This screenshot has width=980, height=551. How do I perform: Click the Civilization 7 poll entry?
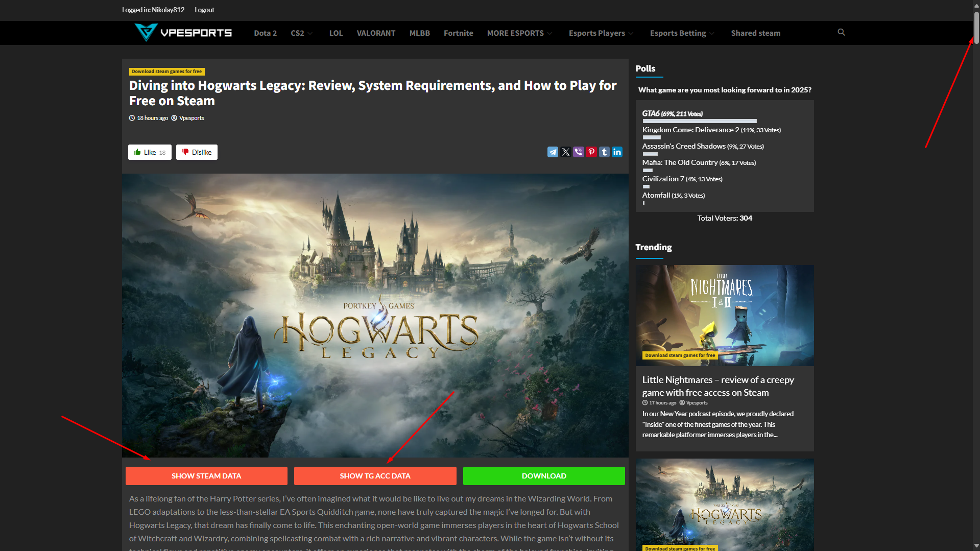click(682, 179)
